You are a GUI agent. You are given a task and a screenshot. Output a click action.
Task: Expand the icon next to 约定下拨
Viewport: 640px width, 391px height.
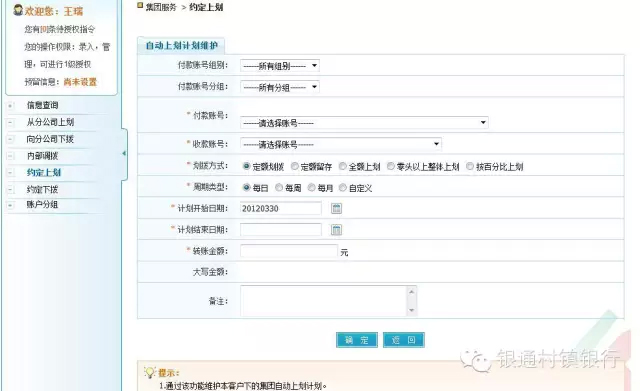(x=11, y=189)
